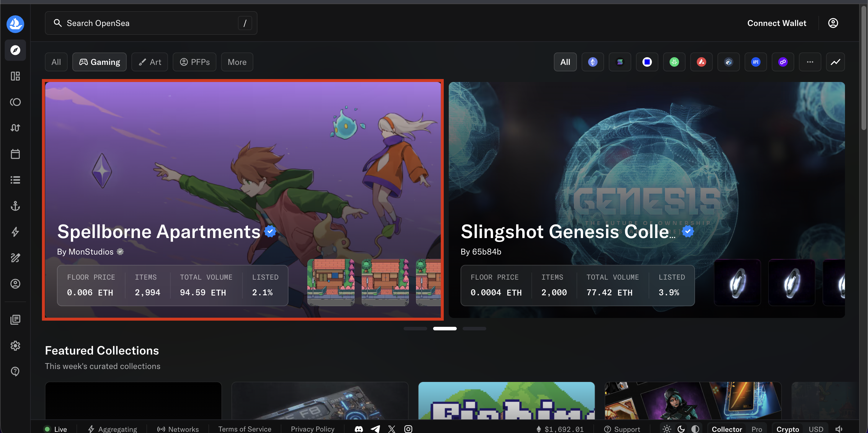Filter by Solana chain icon
The height and width of the screenshot is (433, 868).
[x=620, y=62]
